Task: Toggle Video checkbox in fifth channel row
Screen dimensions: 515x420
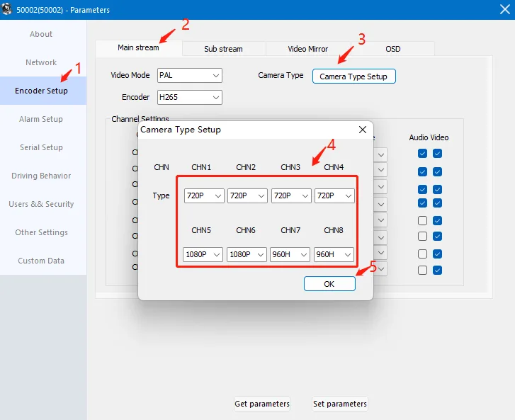Action: pos(437,221)
